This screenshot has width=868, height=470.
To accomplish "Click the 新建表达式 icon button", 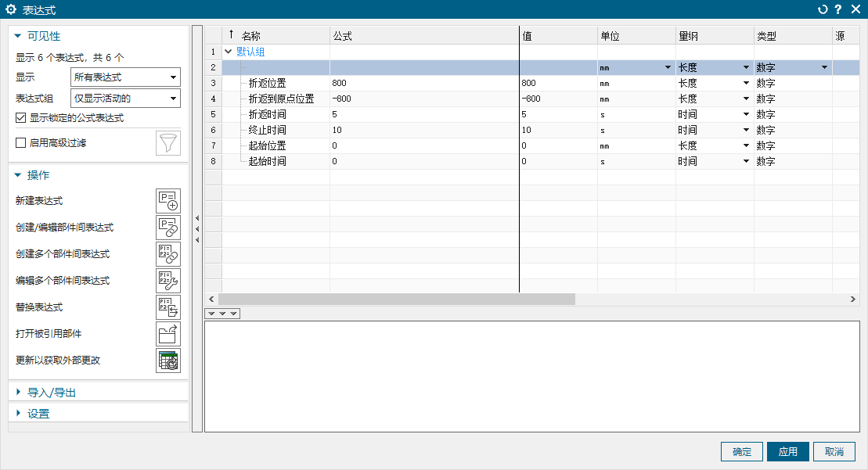I will click(167, 201).
